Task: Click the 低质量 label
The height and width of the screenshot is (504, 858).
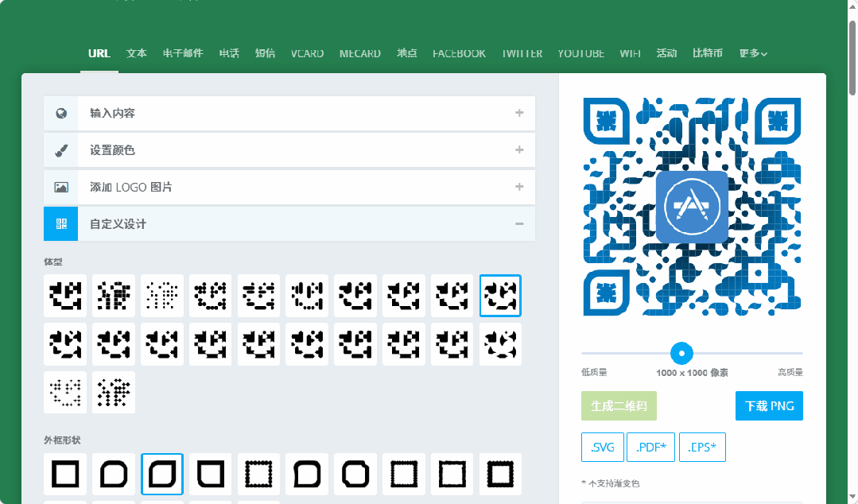Action: (594, 372)
